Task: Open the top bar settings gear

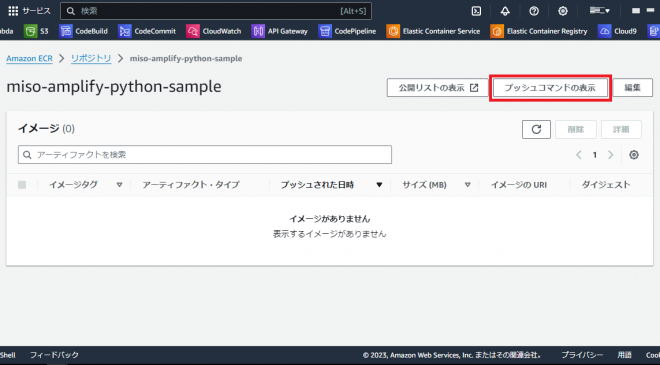Action: click(x=563, y=11)
